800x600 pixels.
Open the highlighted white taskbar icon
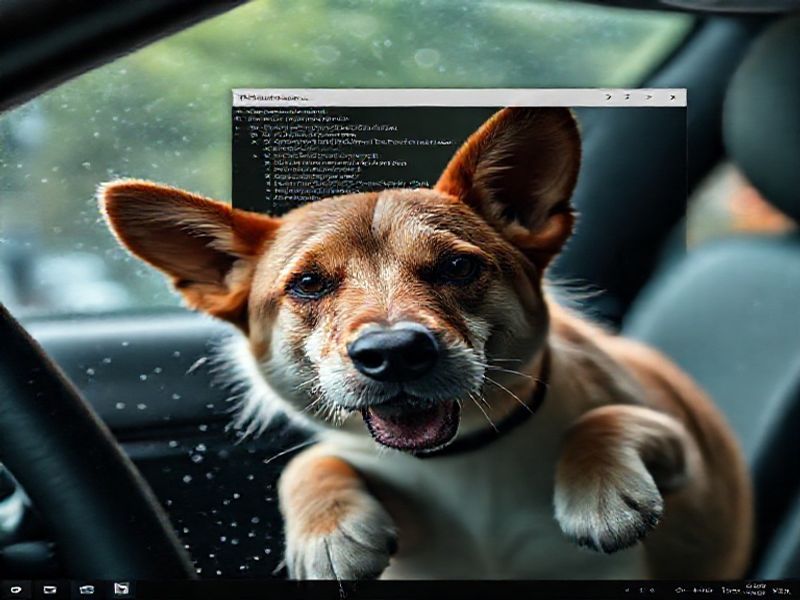121,588
